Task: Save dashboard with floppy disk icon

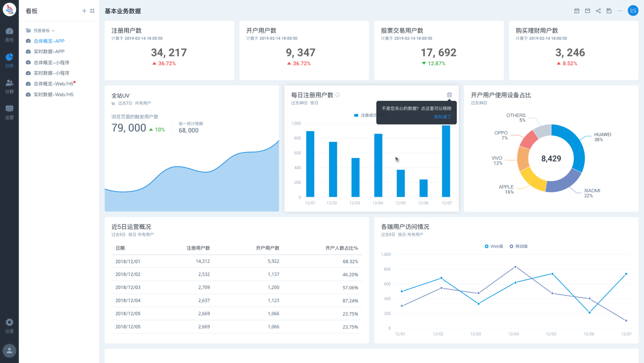Action: [x=609, y=11]
